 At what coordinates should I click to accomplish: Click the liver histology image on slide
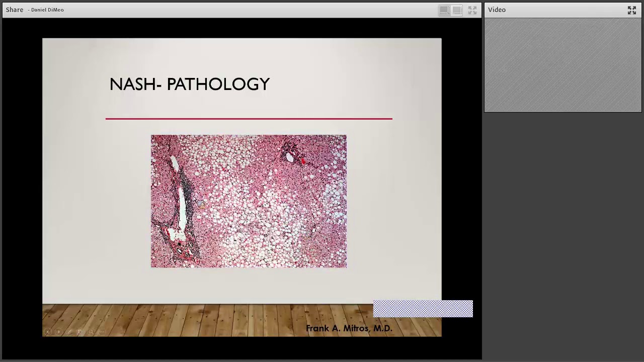pyautogui.click(x=249, y=201)
